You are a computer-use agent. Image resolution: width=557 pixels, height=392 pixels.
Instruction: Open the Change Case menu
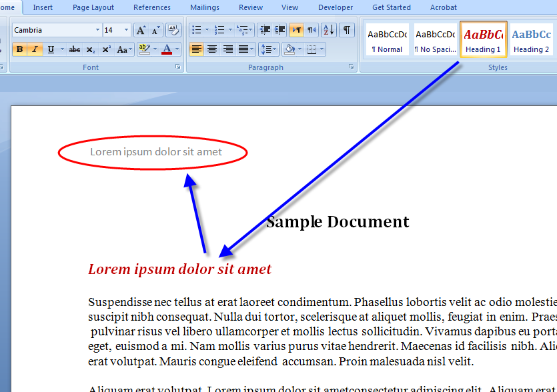click(124, 49)
